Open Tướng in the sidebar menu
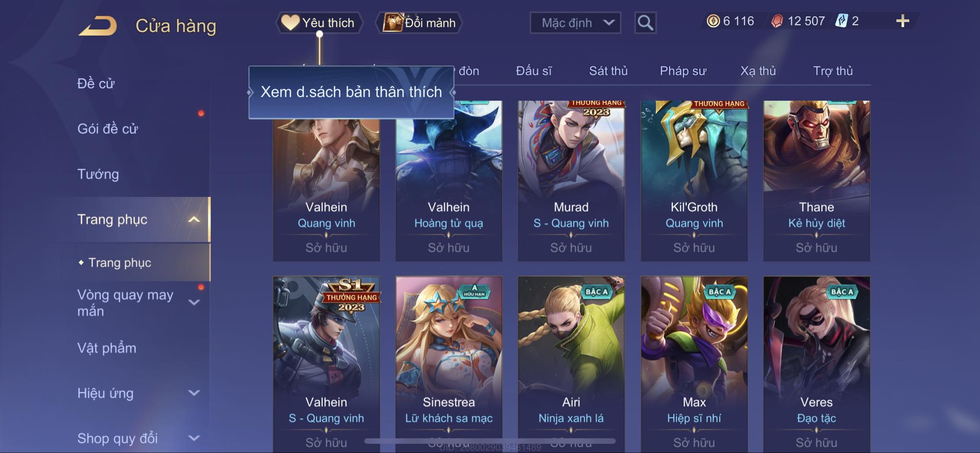This screenshot has width=980, height=453. point(98,174)
